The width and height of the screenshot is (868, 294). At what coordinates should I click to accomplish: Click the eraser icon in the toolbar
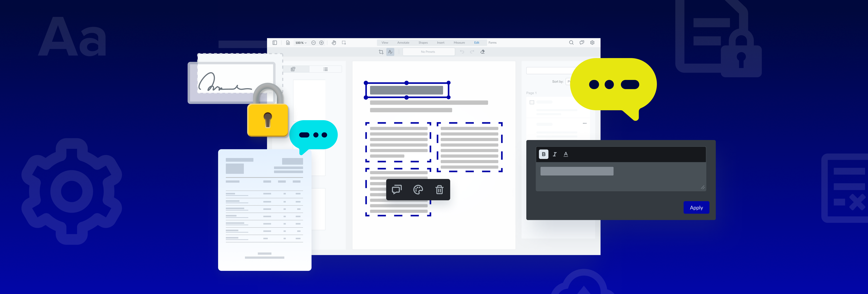(x=483, y=52)
